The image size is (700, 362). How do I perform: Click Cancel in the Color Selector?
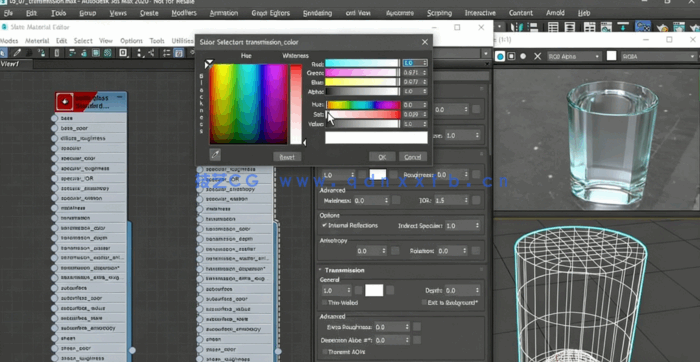pyautogui.click(x=413, y=157)
